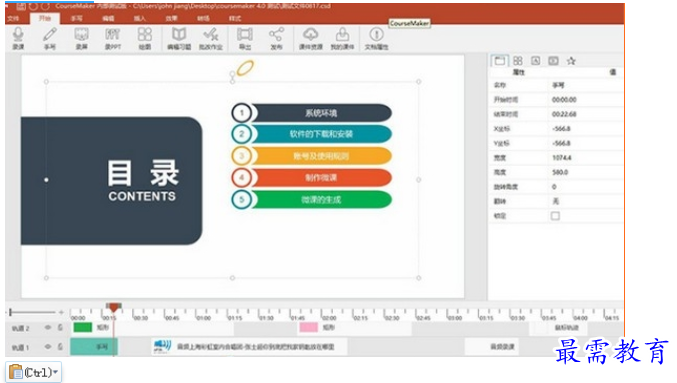The image size is (677, 383).
Task: Select the first properties panel tab icon
Action: [x=500, y=61]
